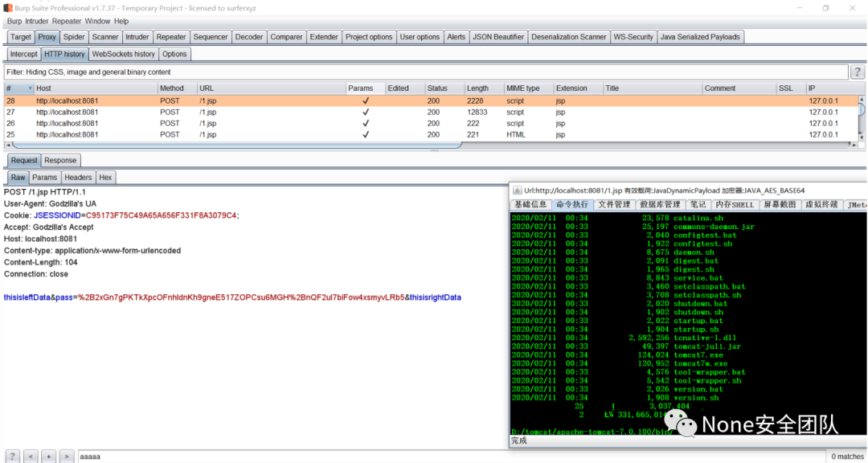Sort history by the Length column
This screenshot has height=463, width=868.
[484, 88]
